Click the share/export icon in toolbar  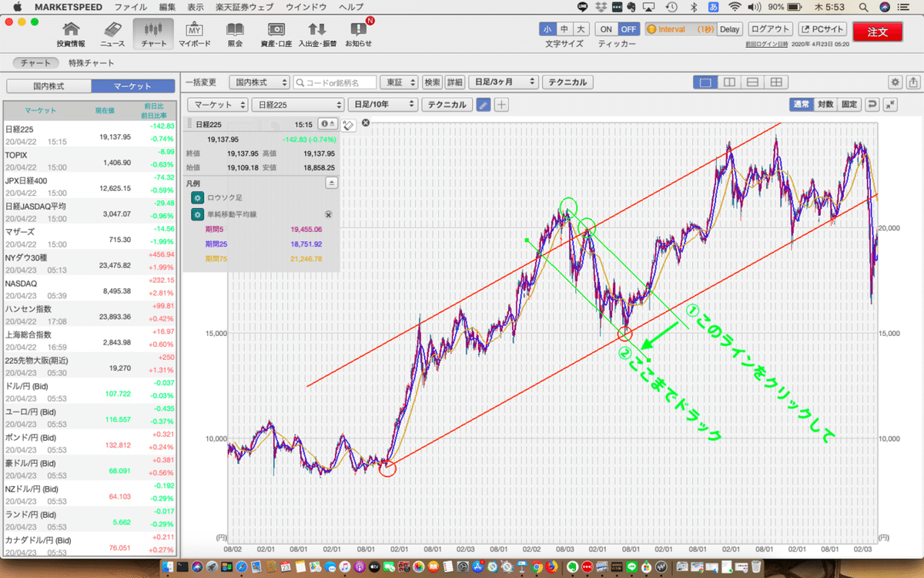pos(912,82)
